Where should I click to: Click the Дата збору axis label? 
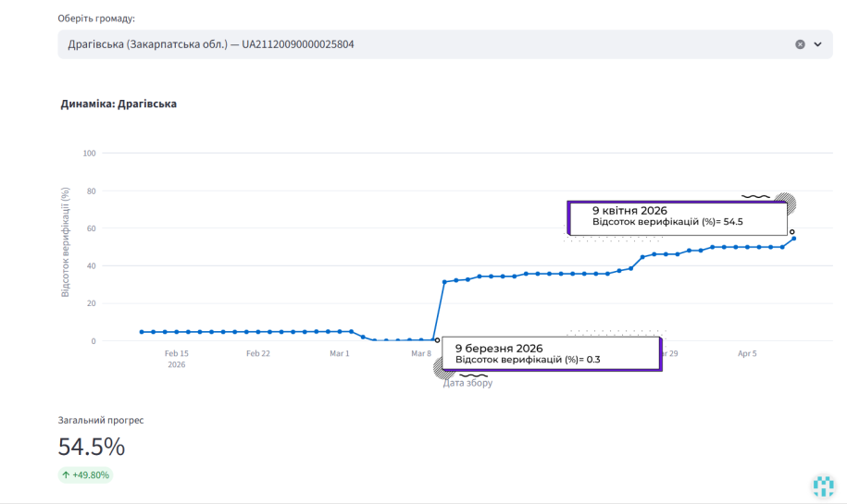coord(467,383)
